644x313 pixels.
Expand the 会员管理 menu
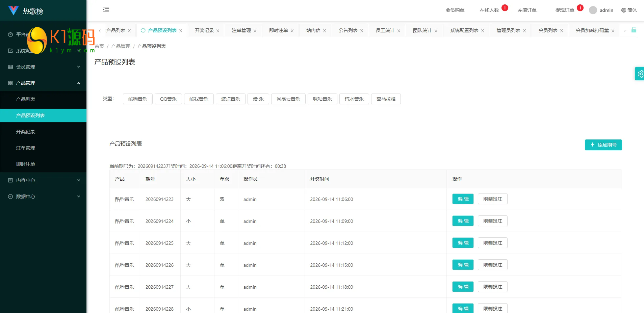(43, 67)
